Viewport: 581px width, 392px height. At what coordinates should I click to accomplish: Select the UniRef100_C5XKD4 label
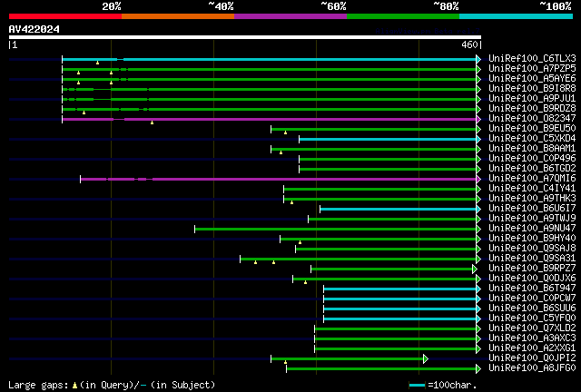[532, 139]
